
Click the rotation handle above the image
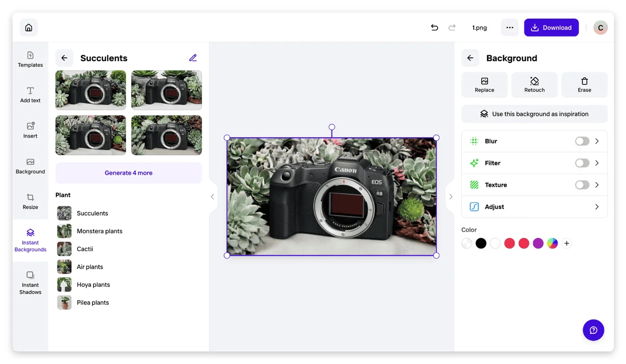(x=332, y=128)
